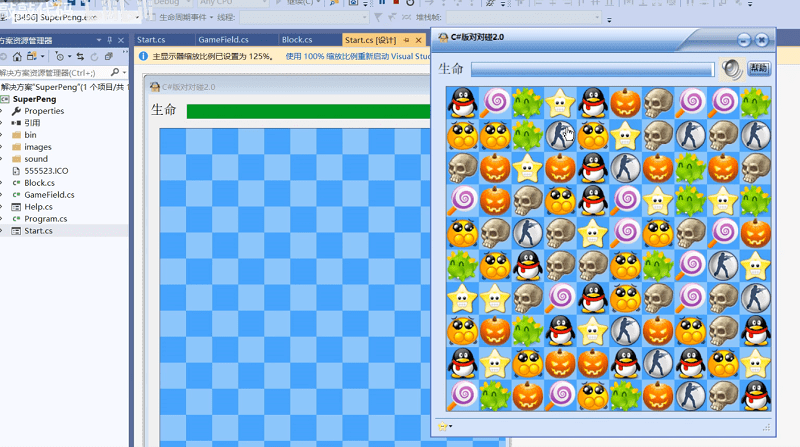800x447 pixels.
Task: Open the pending changes filter clock icon
Action: 59,56
